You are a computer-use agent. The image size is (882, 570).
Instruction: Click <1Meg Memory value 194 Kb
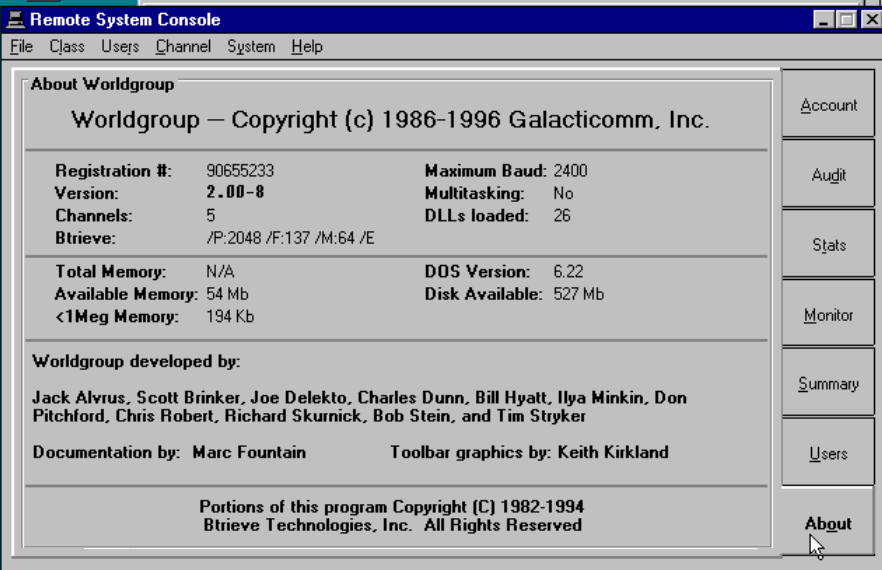pos(230,317)
